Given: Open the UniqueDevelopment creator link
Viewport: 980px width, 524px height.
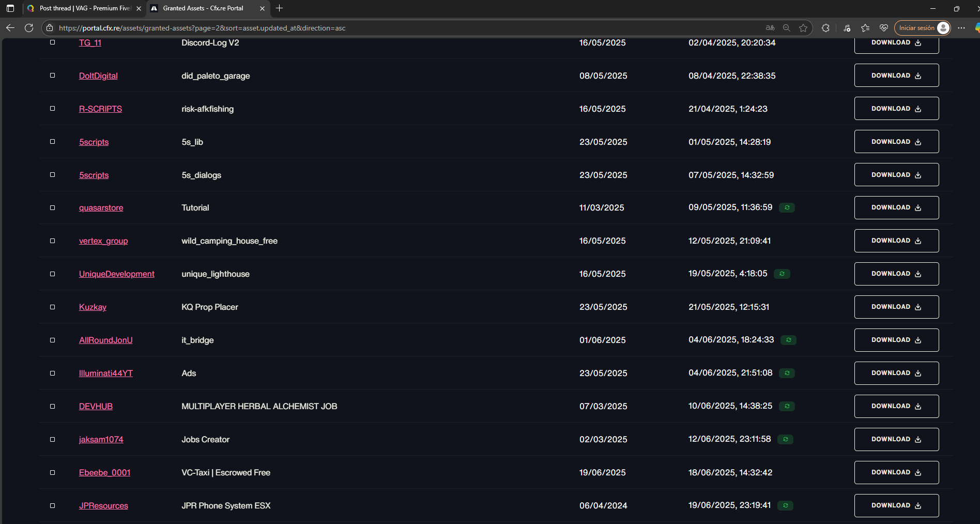Looking at the screenshot, I should 117,274.
